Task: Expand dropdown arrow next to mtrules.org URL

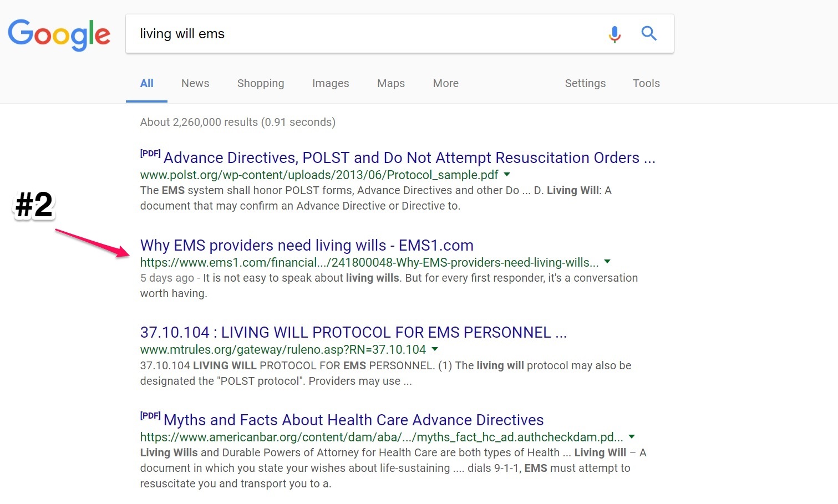Action: (x=435, y=349)
